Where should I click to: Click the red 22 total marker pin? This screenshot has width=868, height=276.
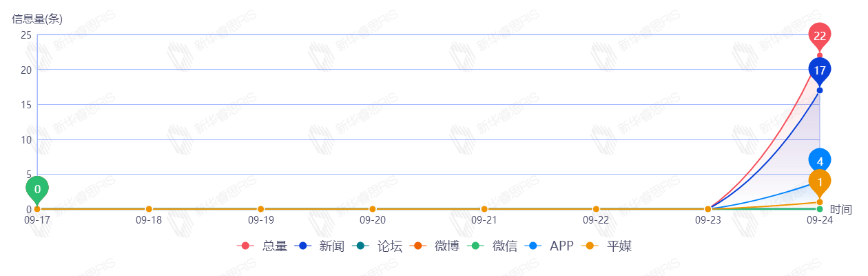pos(820,35)
